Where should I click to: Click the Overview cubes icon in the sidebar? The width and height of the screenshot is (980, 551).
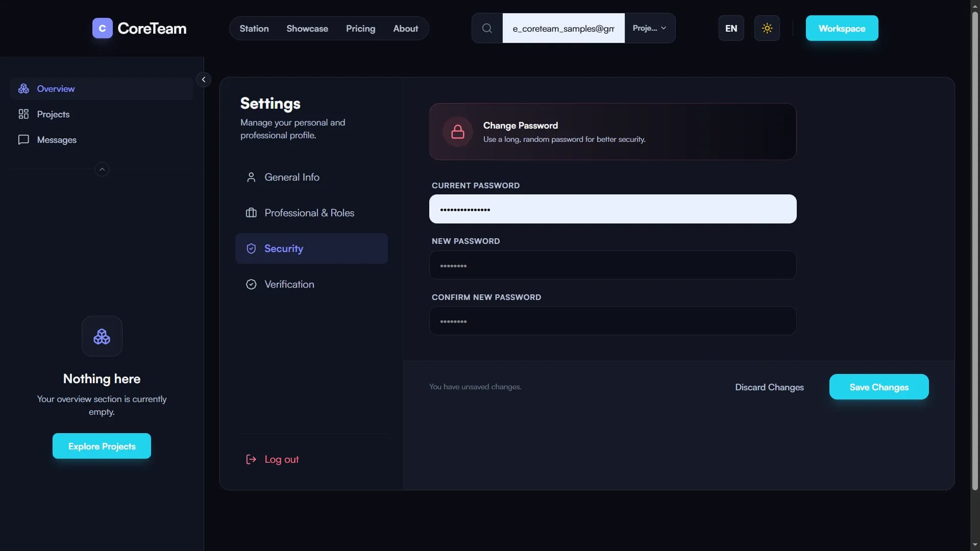click(x=23, y=89)
